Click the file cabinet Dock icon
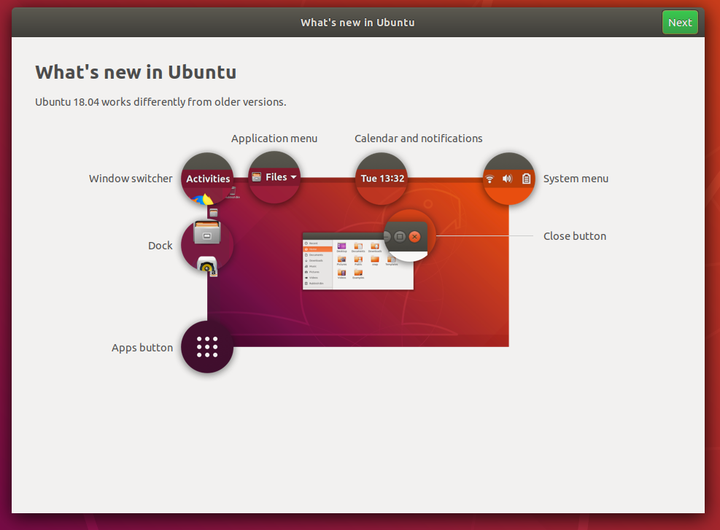The height and width of the screenshot is (530, 720). (207, 232)
